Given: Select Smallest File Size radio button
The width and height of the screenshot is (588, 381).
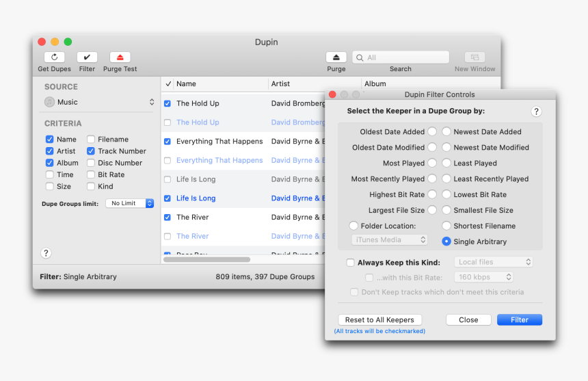Looking at the screenshot, I should click(x=446, y=211).
